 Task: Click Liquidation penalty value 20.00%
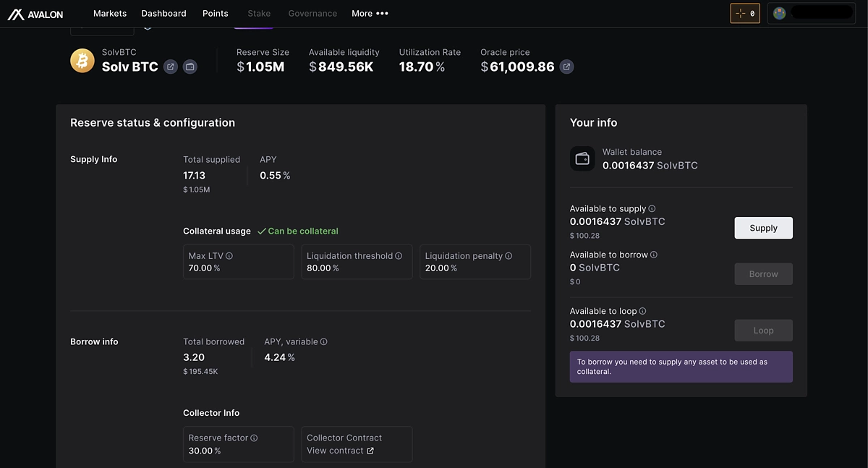tap(441, 268)
